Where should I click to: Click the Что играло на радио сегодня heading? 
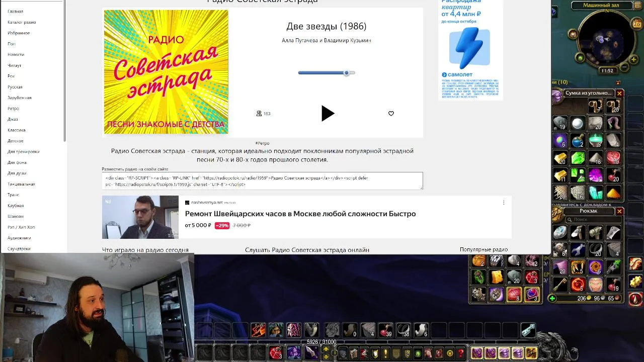tap(145, 250)
